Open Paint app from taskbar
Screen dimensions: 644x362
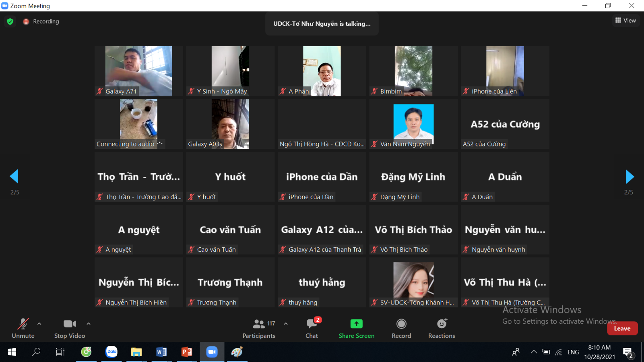click(237, 352)
